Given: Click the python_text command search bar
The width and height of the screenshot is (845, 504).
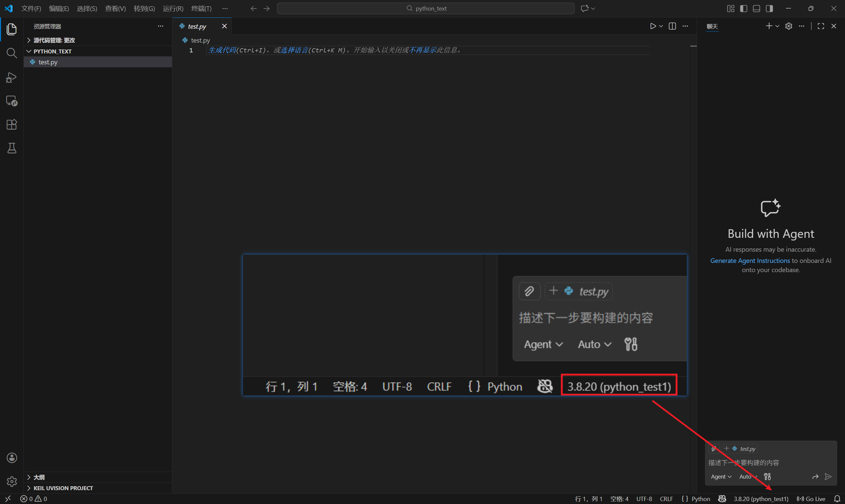Looking at the screenshot, I should click(426, 8).
